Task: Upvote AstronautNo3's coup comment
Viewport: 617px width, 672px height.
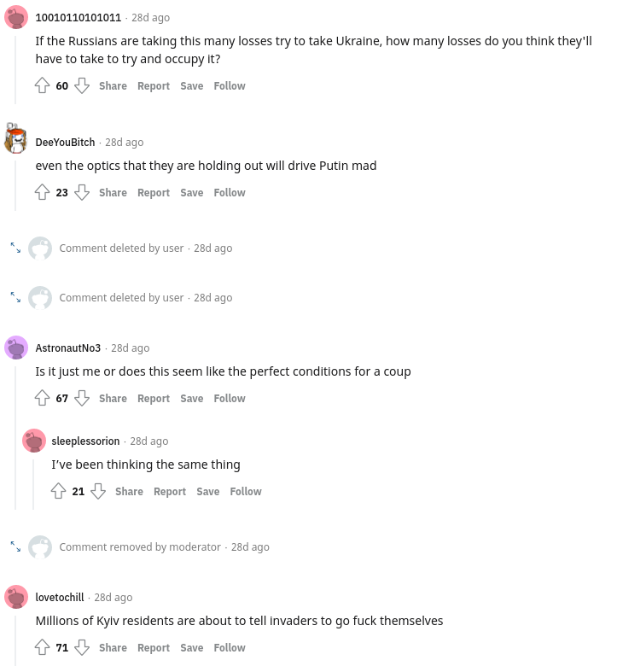Action: [x=42, y=398]
